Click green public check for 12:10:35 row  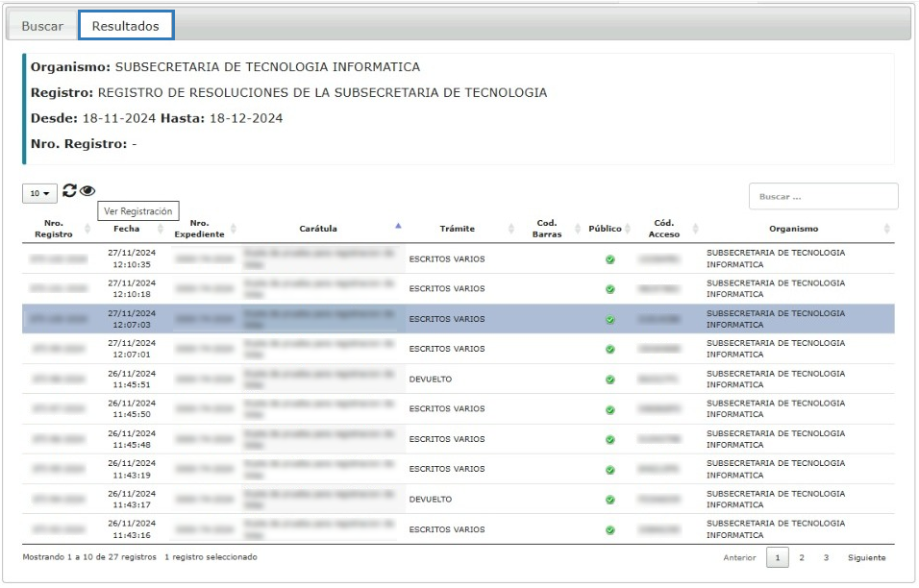coord(609,259)
